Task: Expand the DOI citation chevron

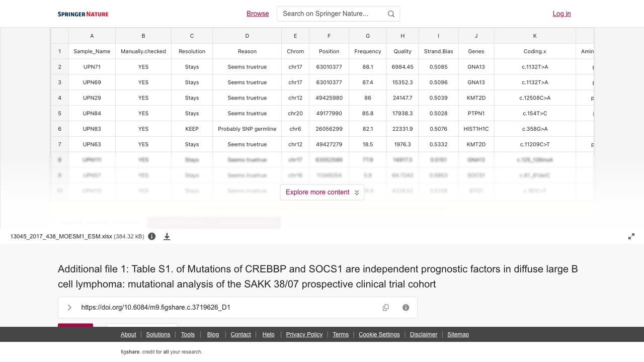Action: point(69,308)
